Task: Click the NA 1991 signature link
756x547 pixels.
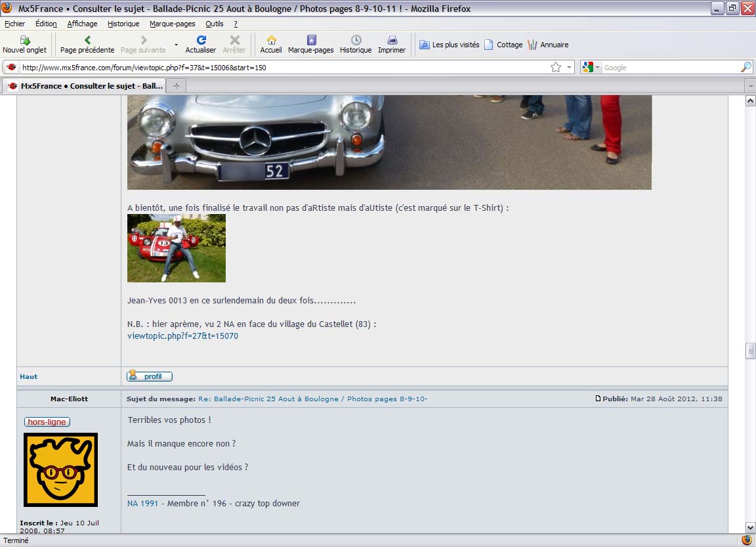Action: tap(142, 503)
